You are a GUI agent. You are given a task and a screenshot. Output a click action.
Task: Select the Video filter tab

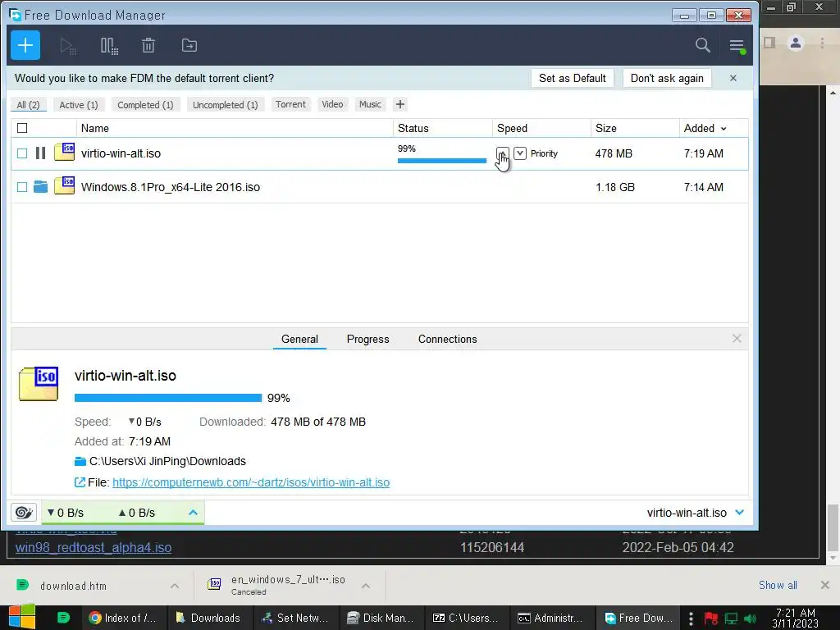332,104
